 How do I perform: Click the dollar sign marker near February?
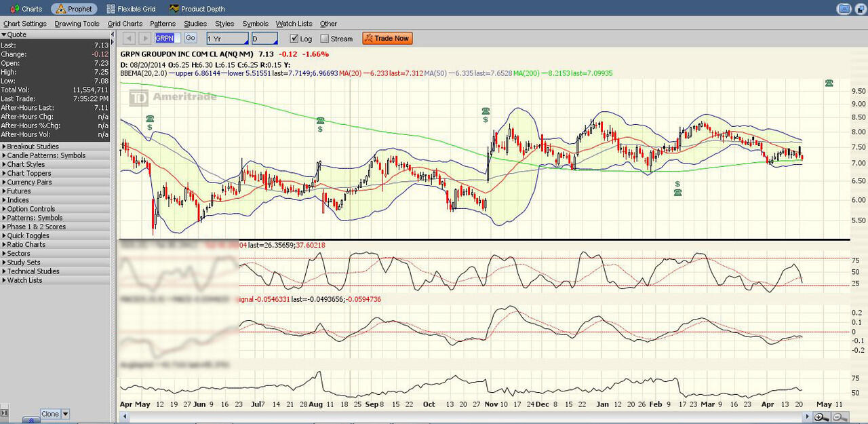click(x=677, y=184)
